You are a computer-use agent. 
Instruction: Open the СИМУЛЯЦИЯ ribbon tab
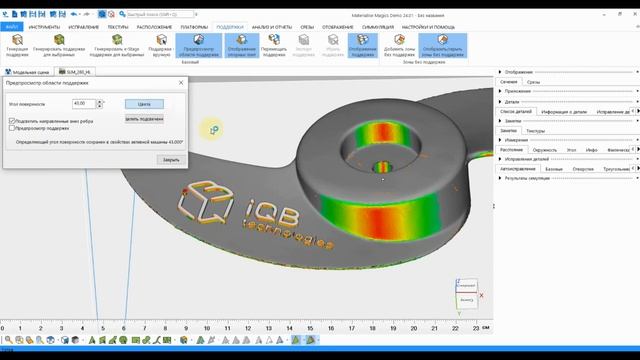378,27
